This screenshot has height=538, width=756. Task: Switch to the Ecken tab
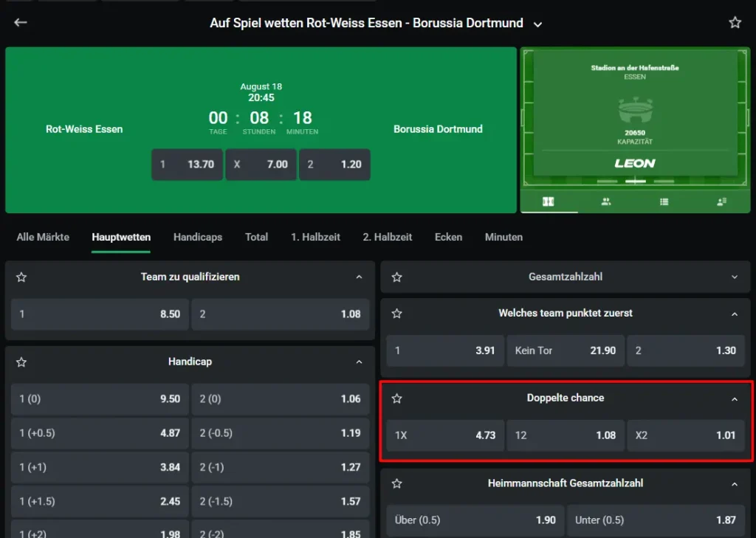pyautogui.click(x=448, y=237)
